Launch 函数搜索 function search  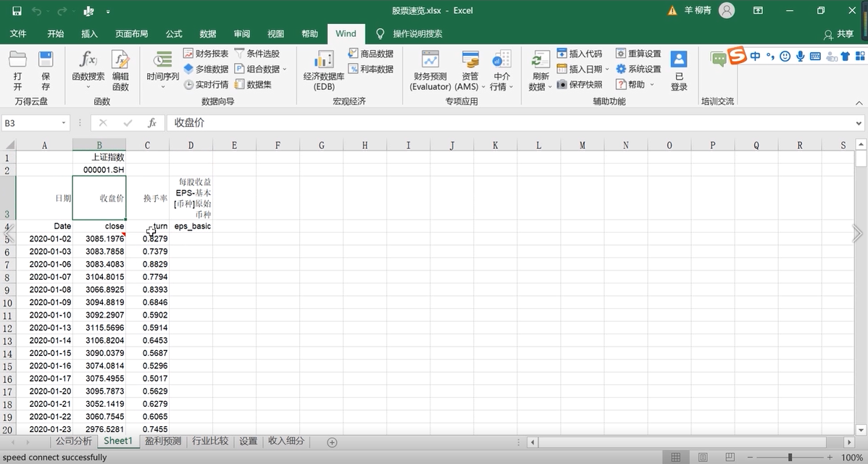pos(88,71)
